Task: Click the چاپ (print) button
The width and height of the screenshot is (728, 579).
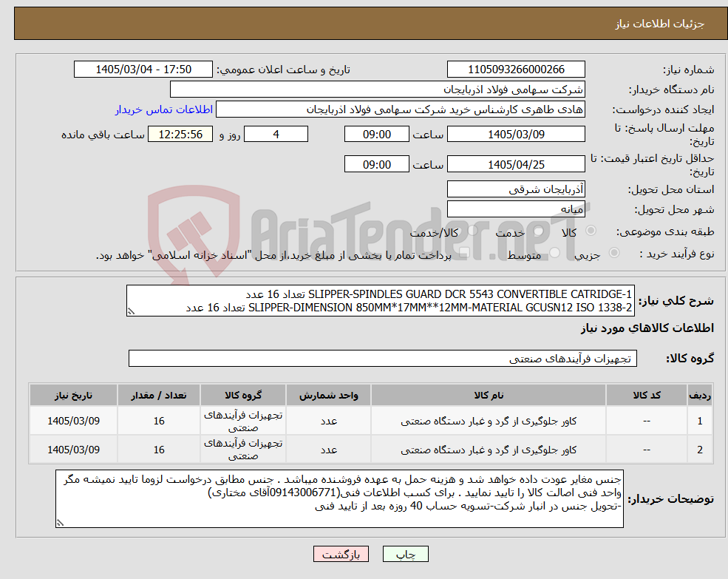Action: click(405, 554)
